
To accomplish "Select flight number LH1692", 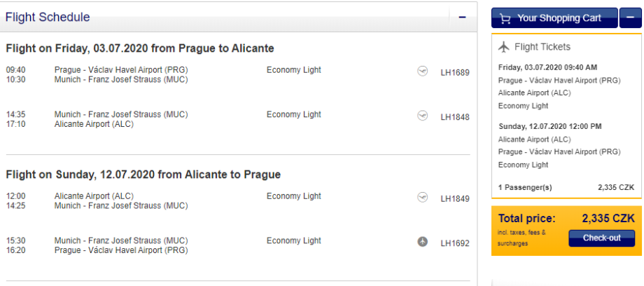I will click(455, 243).
